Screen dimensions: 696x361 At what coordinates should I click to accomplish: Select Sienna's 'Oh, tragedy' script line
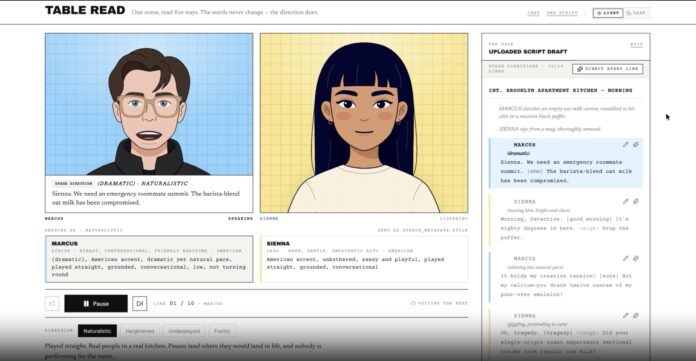(566, 334)
